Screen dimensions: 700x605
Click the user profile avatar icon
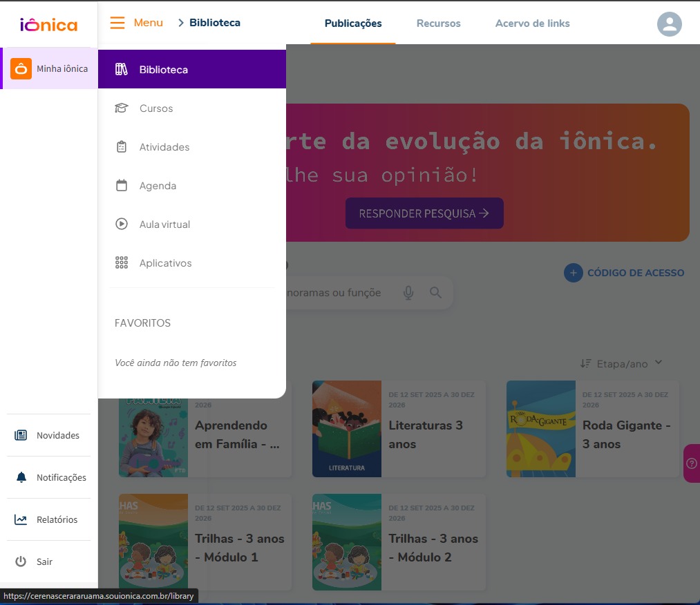click(x=668, y=24)
